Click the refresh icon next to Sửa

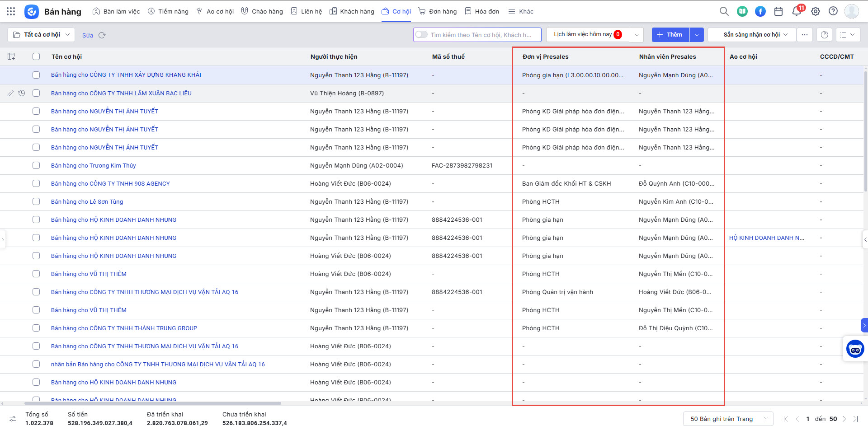[x=102, y=35]
